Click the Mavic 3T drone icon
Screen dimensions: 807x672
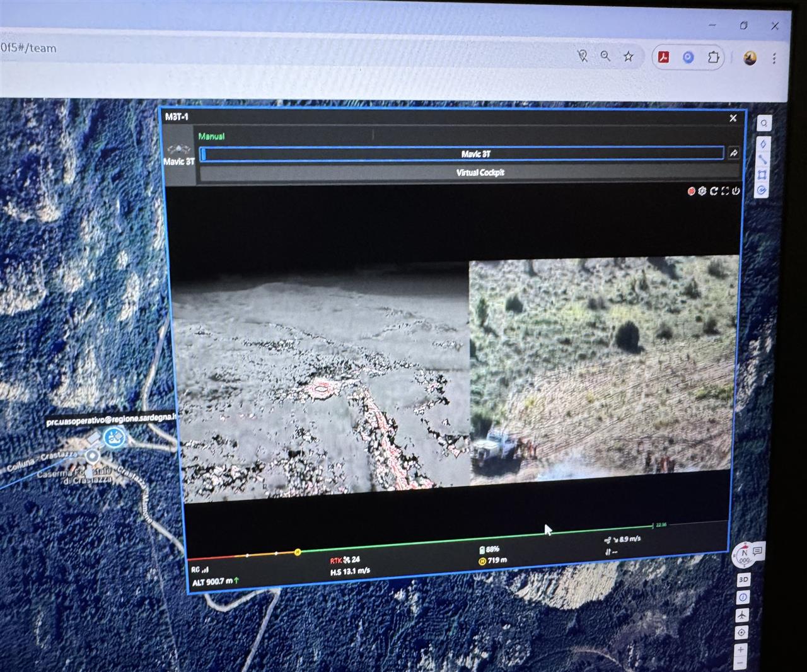pos(179,150)
